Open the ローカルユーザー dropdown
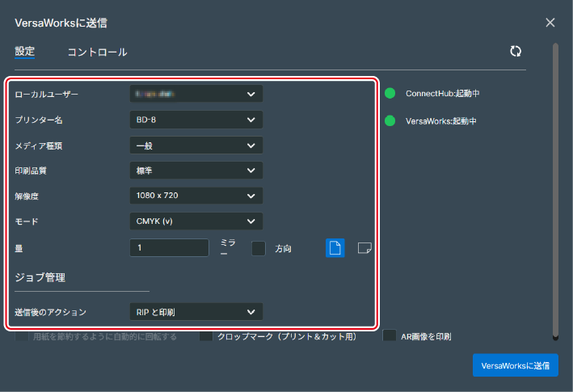This screenshot has width=573, height=392. [196, 94]
